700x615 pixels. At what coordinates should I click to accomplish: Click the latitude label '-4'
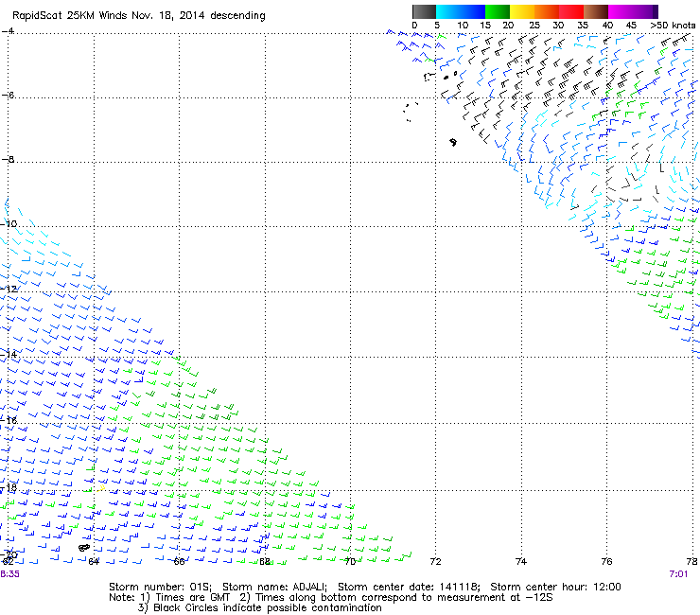[8, 31]
